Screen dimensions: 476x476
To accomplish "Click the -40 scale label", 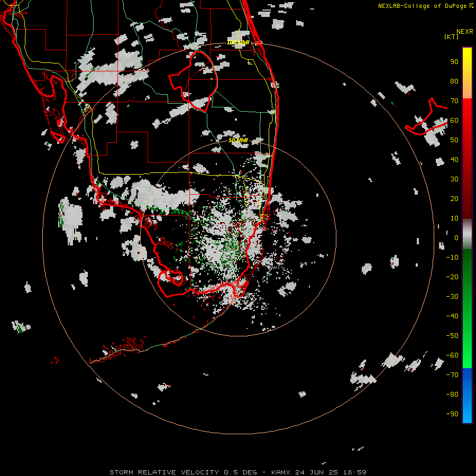I will point(452,316).
